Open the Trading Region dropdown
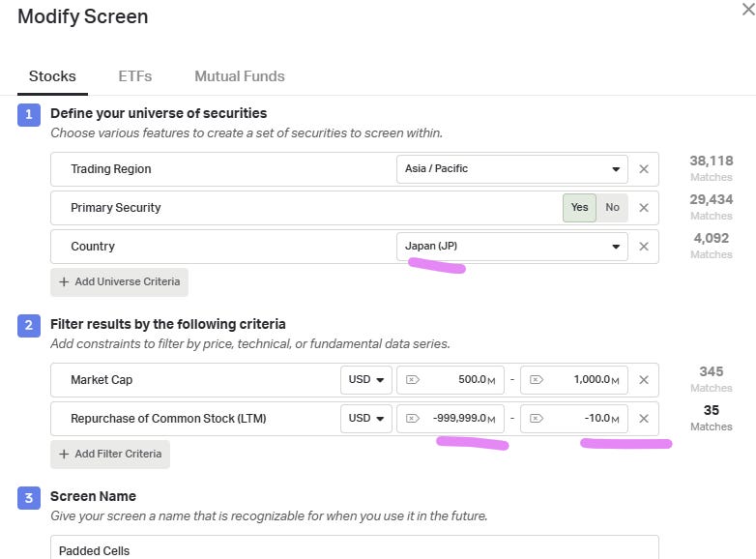 [511, 169]
